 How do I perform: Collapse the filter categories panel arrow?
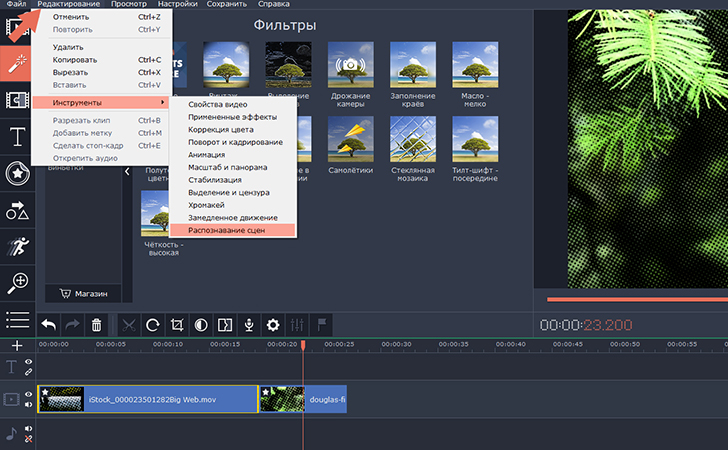127,172
